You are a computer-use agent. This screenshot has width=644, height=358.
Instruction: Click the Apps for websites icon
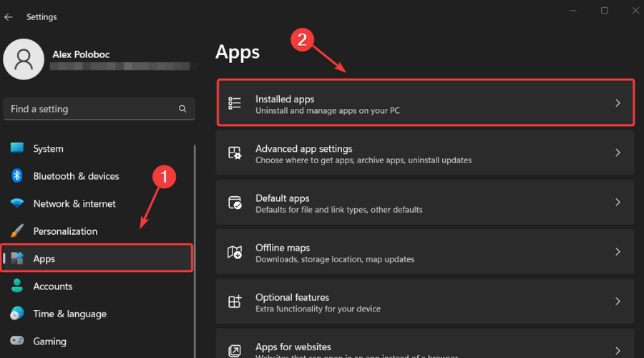point(235,351)
